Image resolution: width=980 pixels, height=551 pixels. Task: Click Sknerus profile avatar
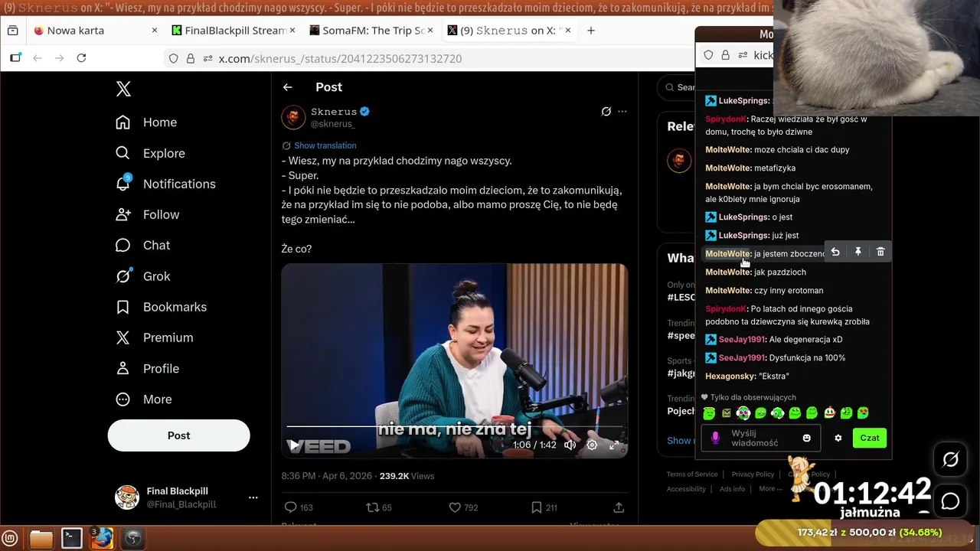[294, 117]
